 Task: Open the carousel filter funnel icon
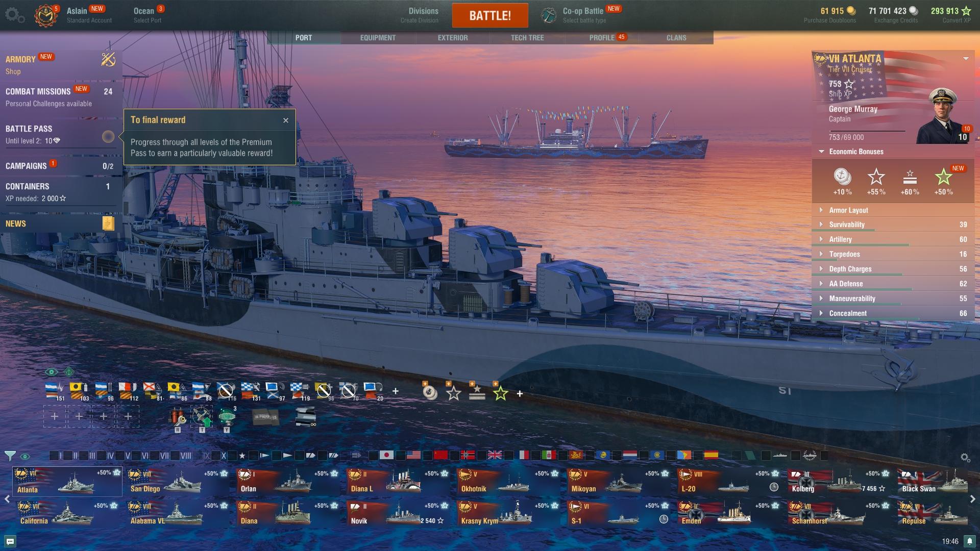(10, 456)
